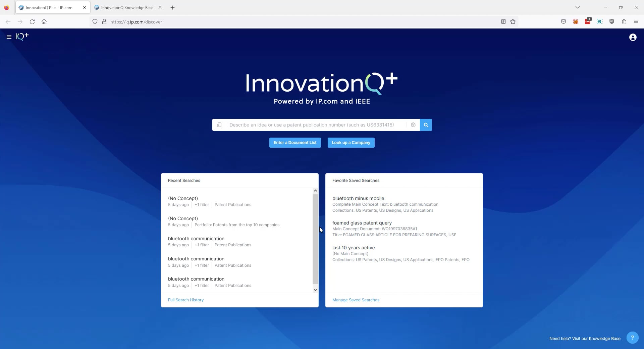Open search settings gear in the search bar

coord(413,125)
